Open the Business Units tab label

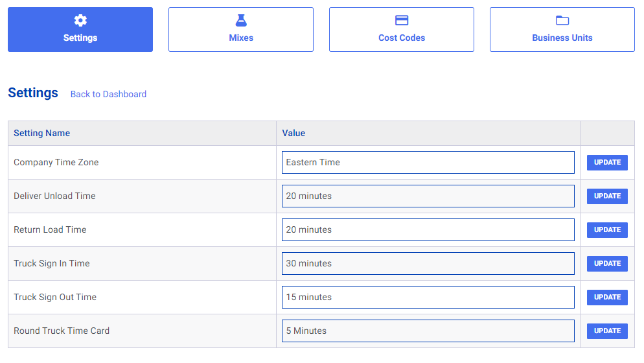point(562,38)
